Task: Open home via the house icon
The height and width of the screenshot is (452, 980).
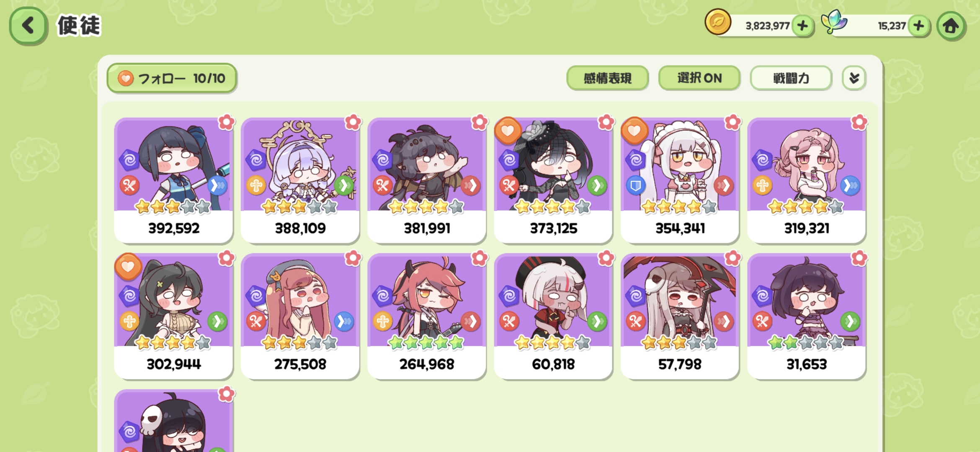Action: coord(951,26)
